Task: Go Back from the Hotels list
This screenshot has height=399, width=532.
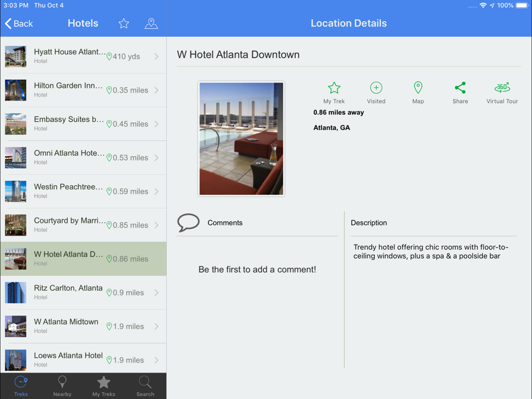Action: (19, 23)
